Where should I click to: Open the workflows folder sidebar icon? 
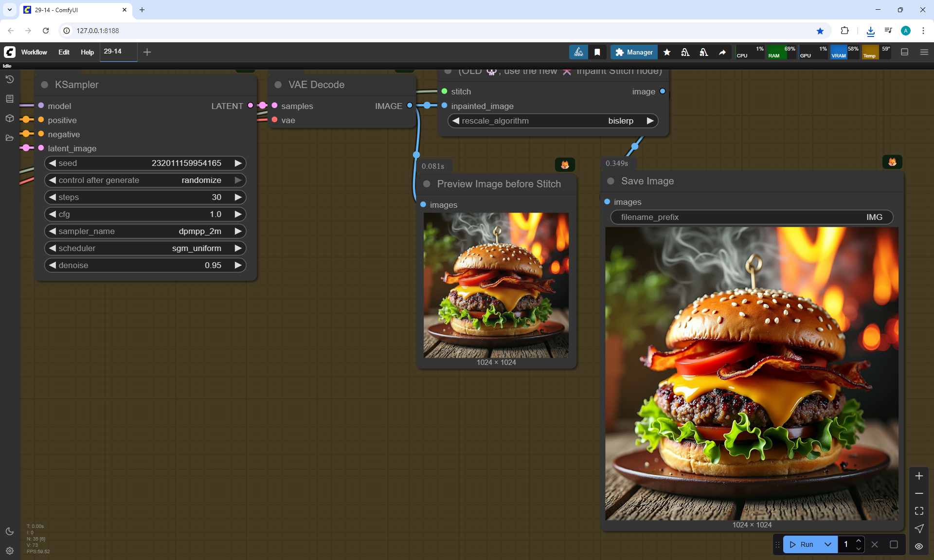tap(10, 138)
